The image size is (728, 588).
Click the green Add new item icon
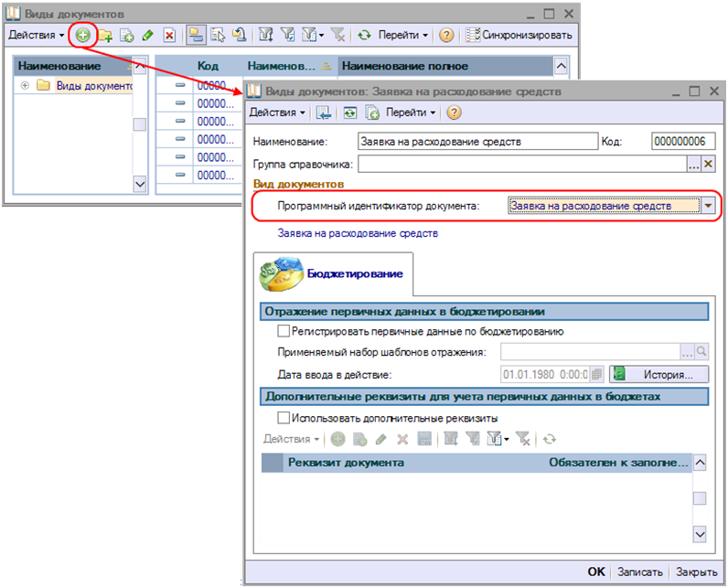click(x=82, y=35)
